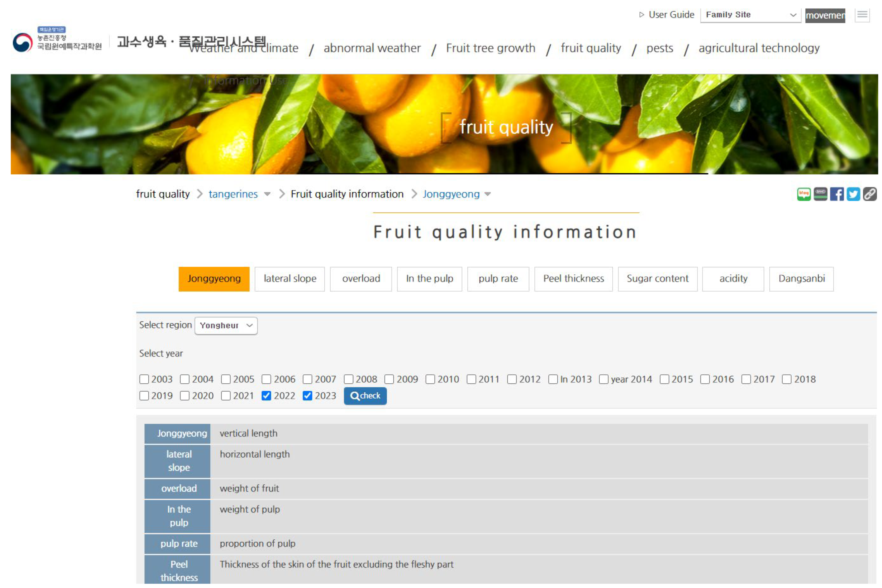Click the 'weight of pulp' description
The image size is (882, 588).
(250, 509)
